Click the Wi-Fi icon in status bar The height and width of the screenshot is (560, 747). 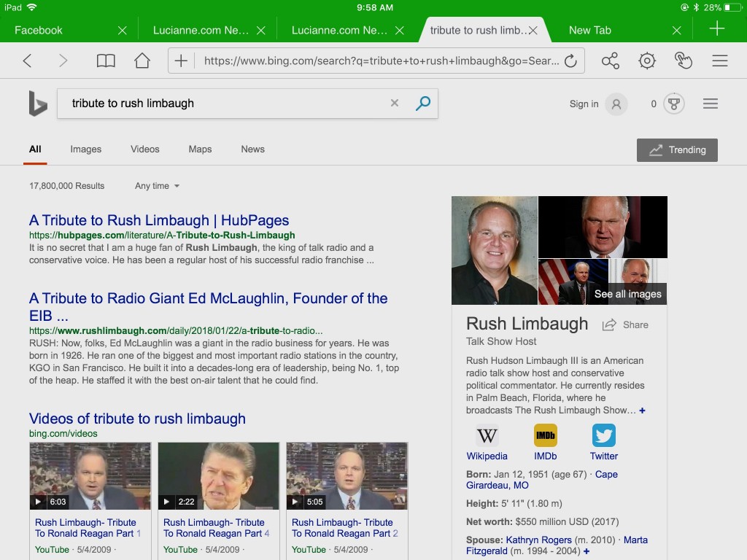pos(32,7)
